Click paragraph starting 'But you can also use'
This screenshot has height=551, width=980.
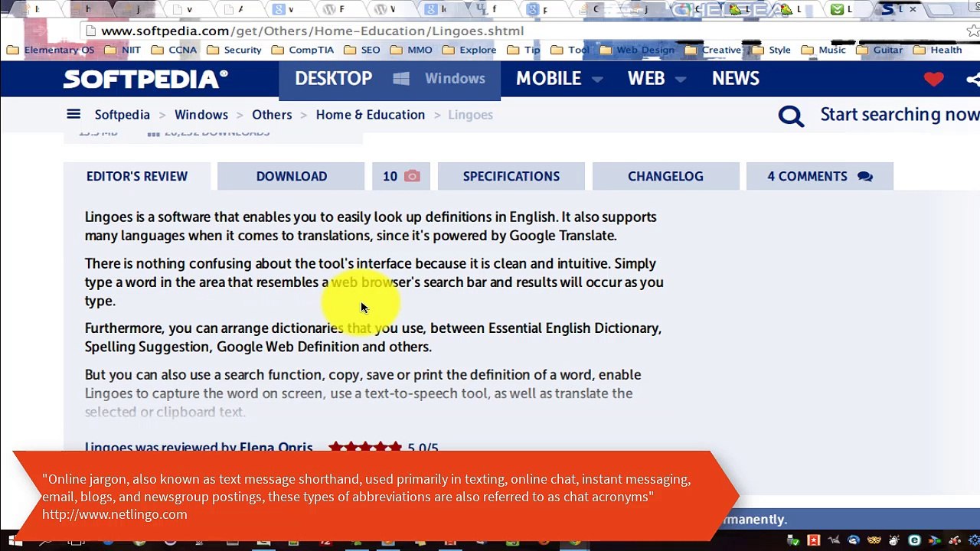point(363,393)
